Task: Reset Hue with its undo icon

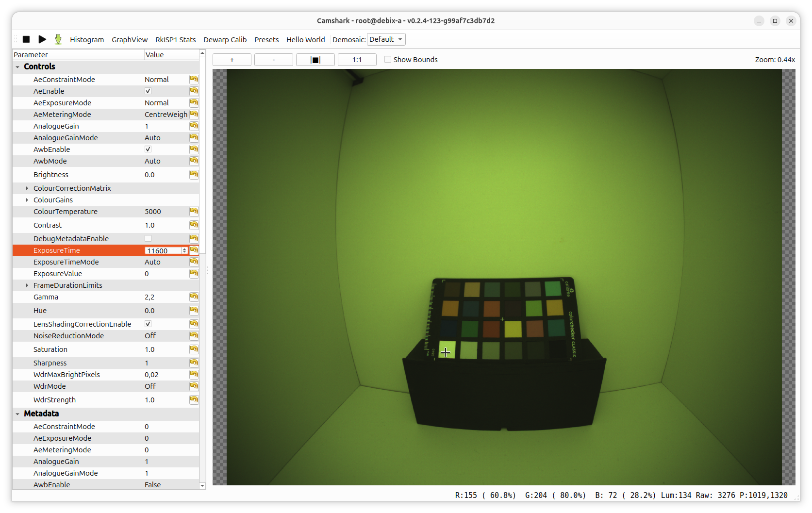Action: pyautogui.click(x=194, y=310)
